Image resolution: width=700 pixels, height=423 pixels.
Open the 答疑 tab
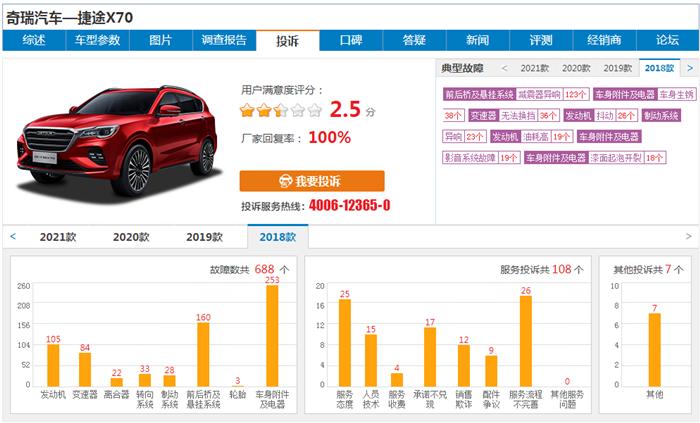click(x=414, y=41)
